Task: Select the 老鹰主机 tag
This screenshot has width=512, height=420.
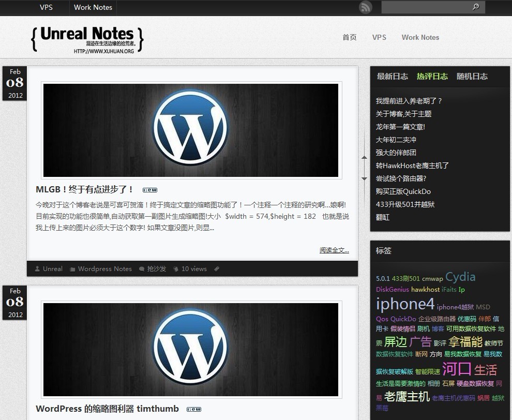Action: [407, 397]
